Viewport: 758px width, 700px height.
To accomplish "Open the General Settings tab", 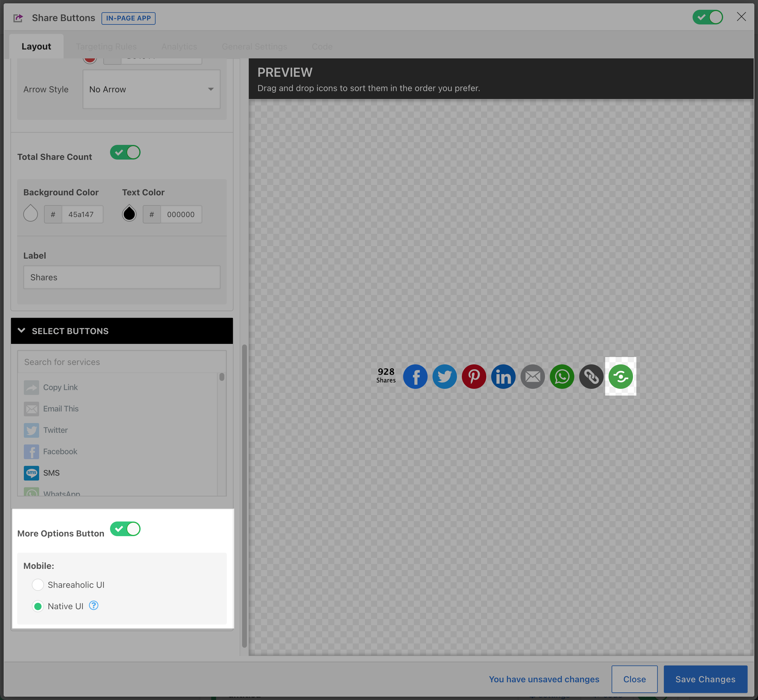I will [x=254, y=46].
